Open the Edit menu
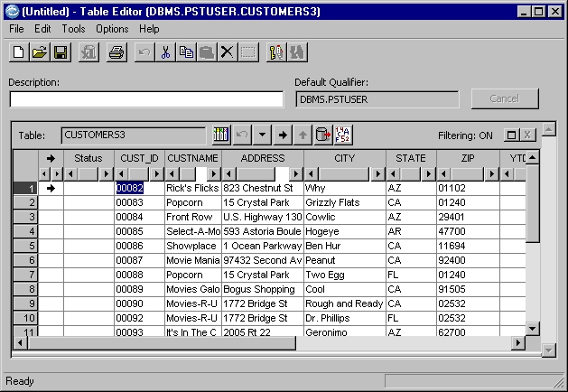Image resolution: width=568 pixels, height=392 pixels. tap(42, 29)
